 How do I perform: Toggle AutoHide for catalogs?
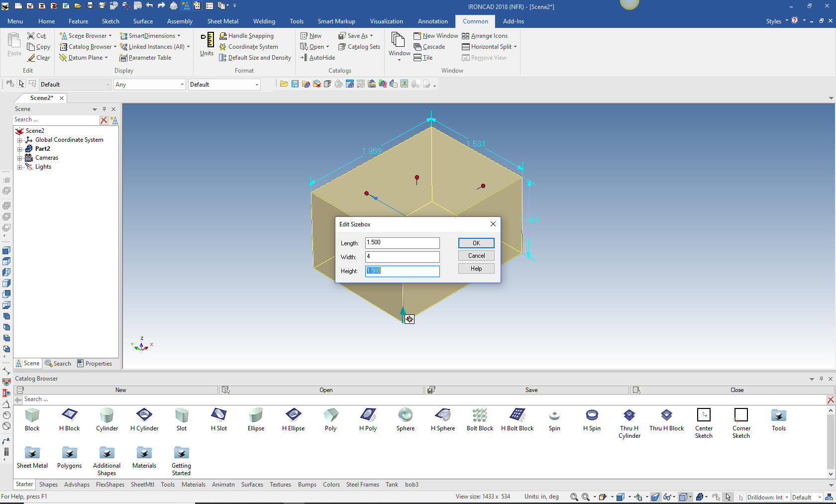317,58
